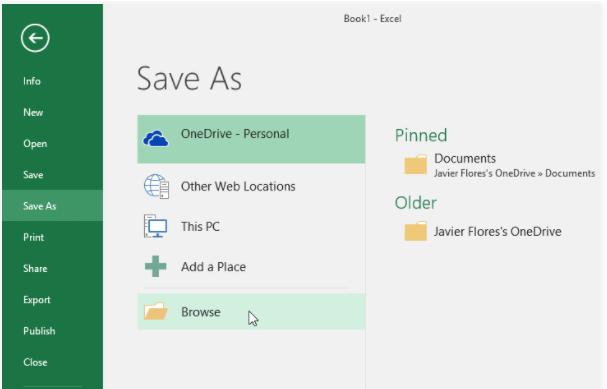Image resolution: width=607 pixels, height=389 pixels.
Task: Click Add a Place label
Action: pyautogui.click(x=213, y=267)
